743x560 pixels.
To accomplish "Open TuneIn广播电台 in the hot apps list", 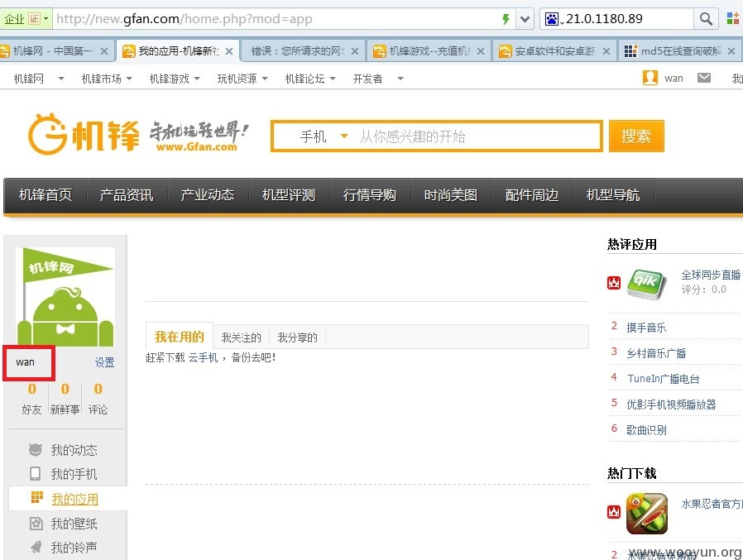I will (x=664, y=379).
